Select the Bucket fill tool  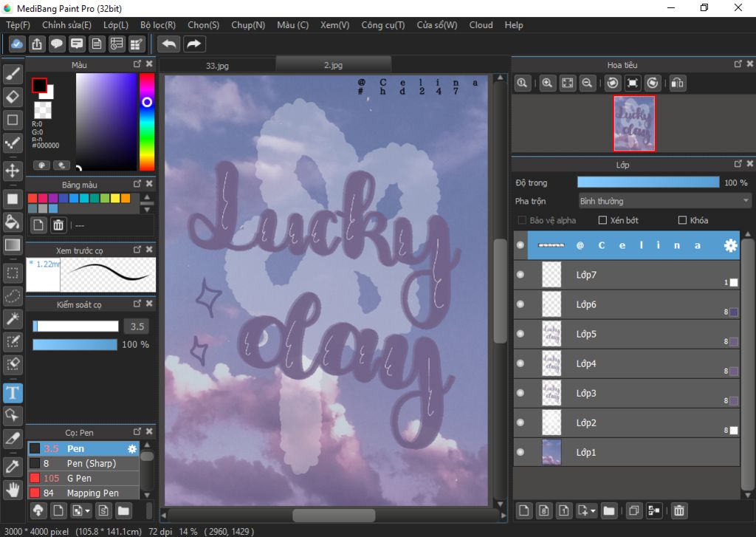(13, 222)
